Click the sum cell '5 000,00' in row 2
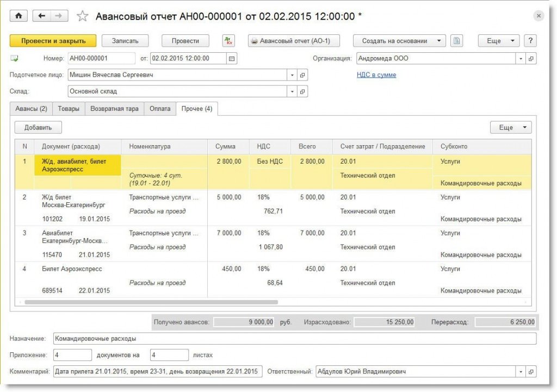This screenshot has width=557, height=392. tap(229, 197)
